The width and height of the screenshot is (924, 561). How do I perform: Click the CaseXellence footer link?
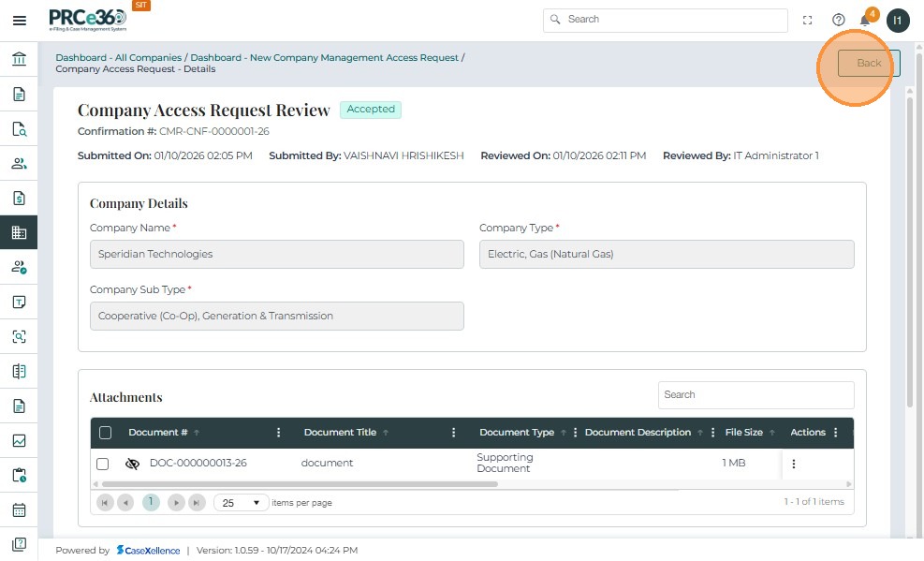pyautogui.click(x=148, y=551)
